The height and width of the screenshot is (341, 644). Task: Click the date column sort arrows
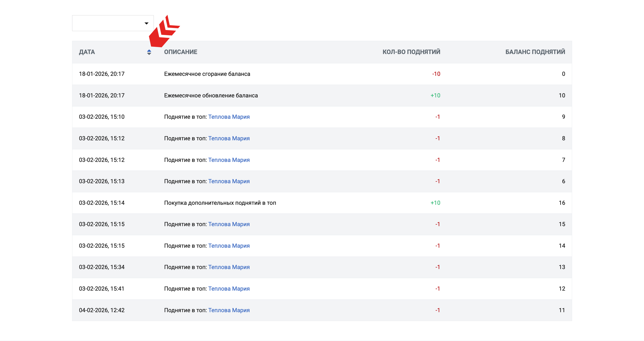tap(149, 52)
